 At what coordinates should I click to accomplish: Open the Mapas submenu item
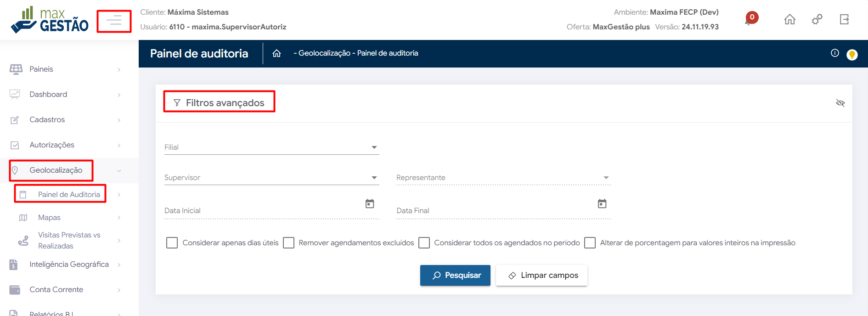coord(50,218)
